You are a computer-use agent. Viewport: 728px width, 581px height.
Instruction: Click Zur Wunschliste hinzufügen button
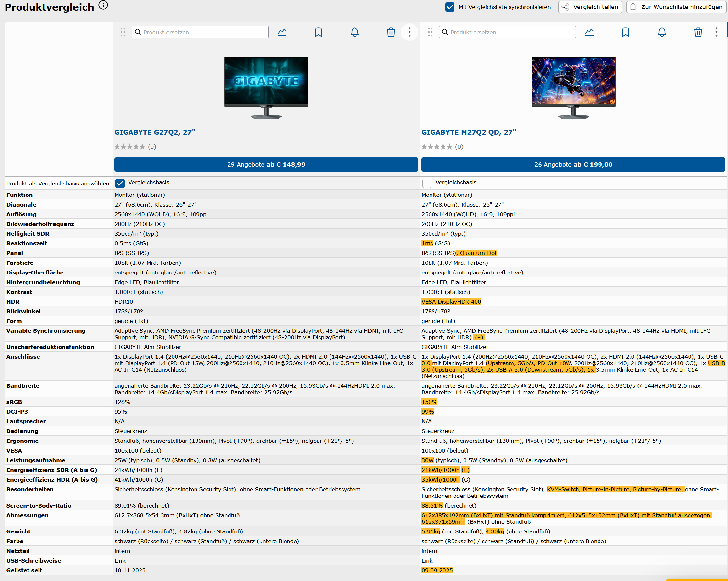pos(676,7)
